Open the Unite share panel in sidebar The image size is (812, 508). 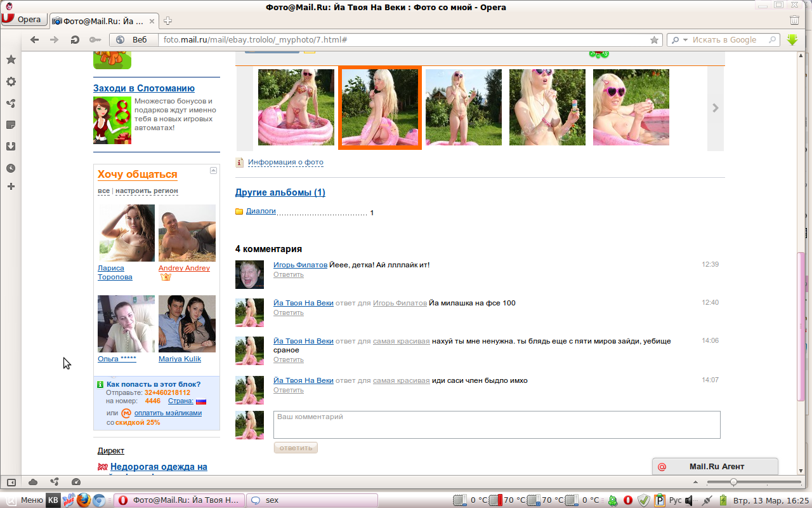point(11,104)
